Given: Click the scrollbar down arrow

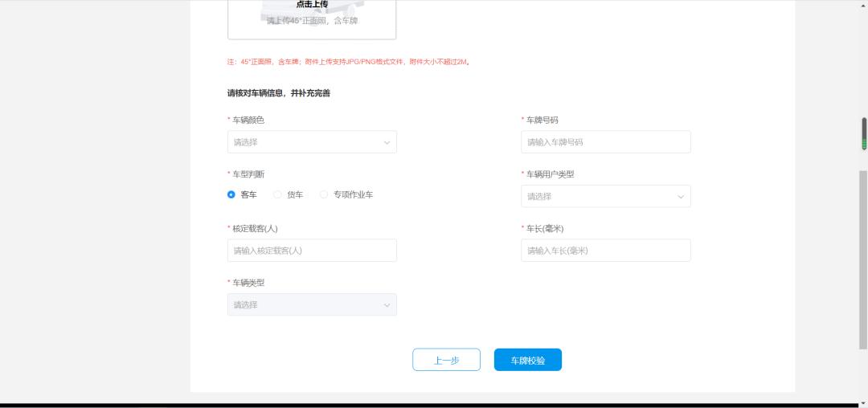Looking at the screenshot, I should (863, 403).
